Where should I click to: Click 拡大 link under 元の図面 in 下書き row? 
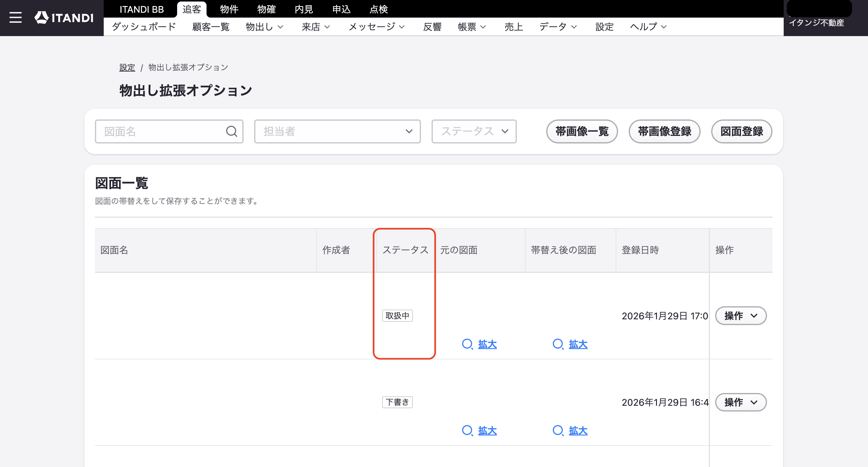(x=487, y=430)
